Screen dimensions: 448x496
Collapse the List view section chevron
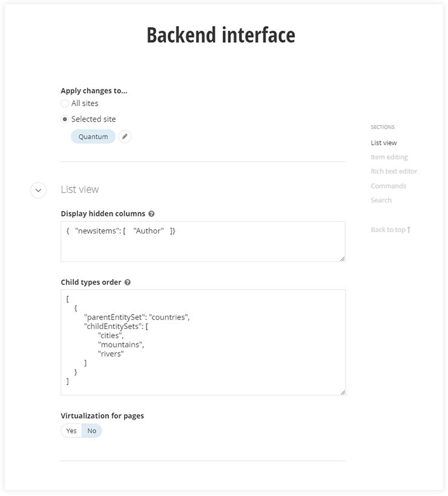tap(38, 190)
